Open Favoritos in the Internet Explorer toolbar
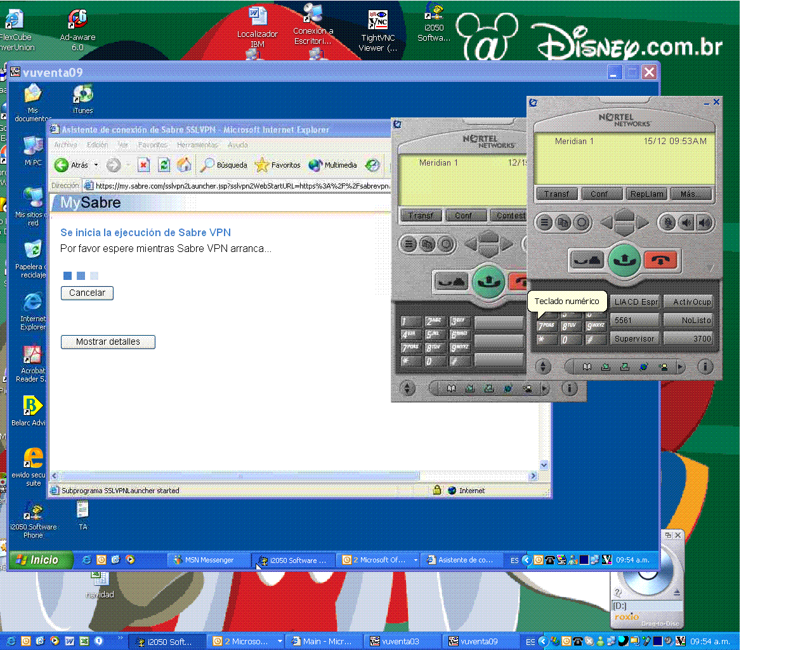This screenshot has width=812, height=650. pyautogui.click(x=278, y=165)
